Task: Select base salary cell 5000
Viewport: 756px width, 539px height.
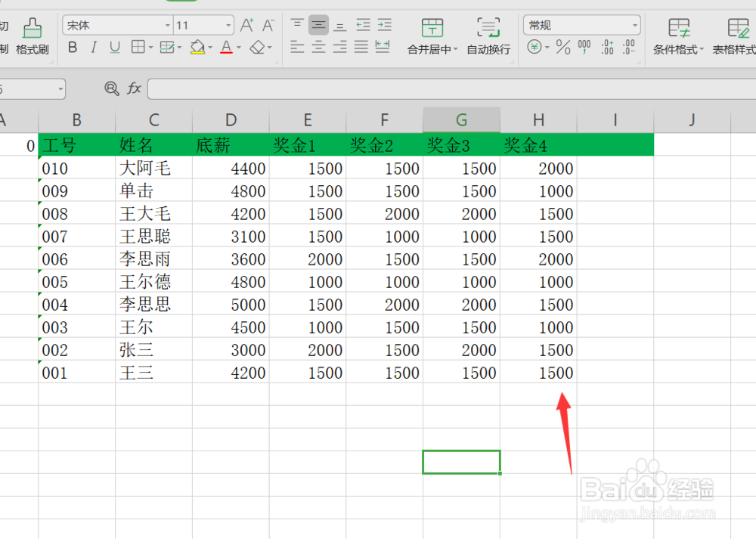Action: coord(231,304)
